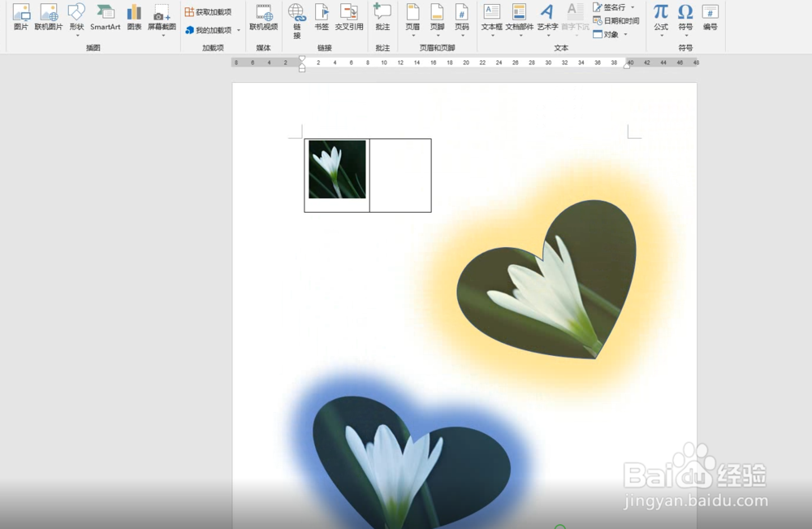Screen dimensions: 812x529
Task: Expand the 页脚 dropdown arrow
Action: [x=438, y=35]
